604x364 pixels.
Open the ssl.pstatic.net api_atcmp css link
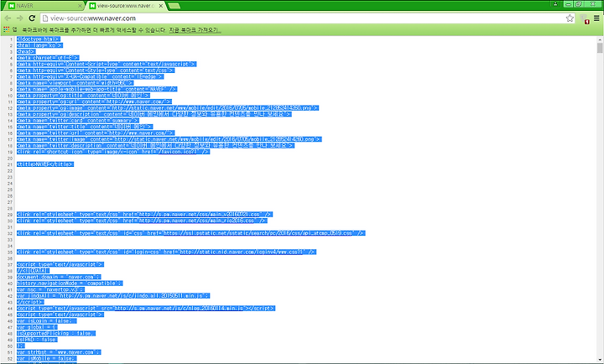(x=259, y=233)
